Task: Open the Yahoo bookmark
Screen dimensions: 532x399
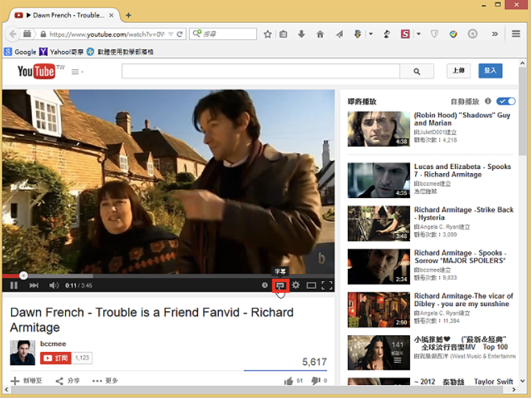Action: (x=62, y=51)
